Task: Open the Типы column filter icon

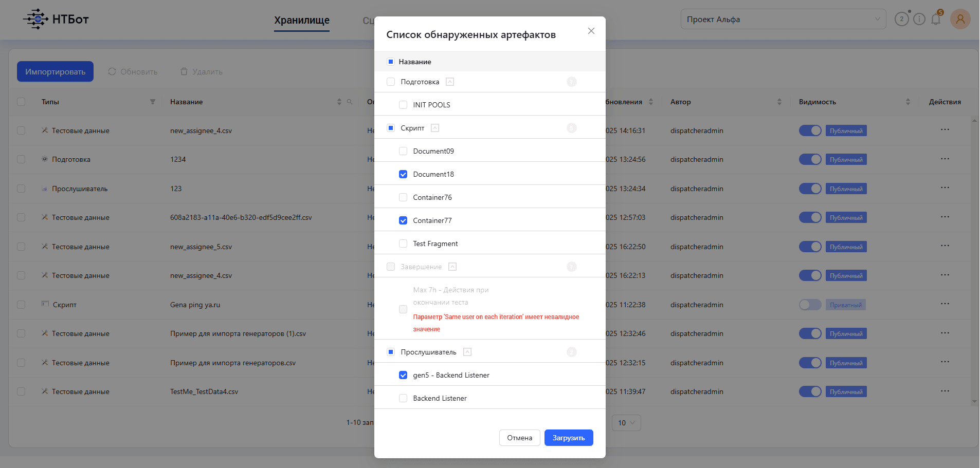Action: coord(153,102)
